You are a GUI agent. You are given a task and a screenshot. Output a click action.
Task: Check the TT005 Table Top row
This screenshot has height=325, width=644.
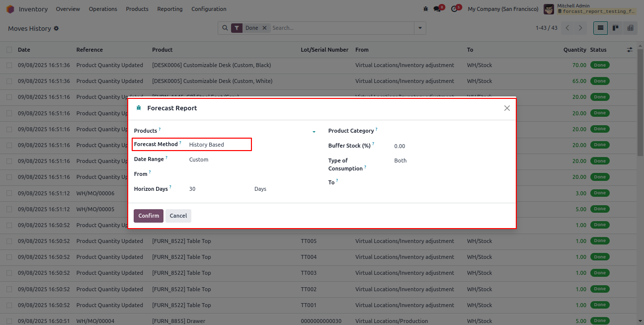9,241
